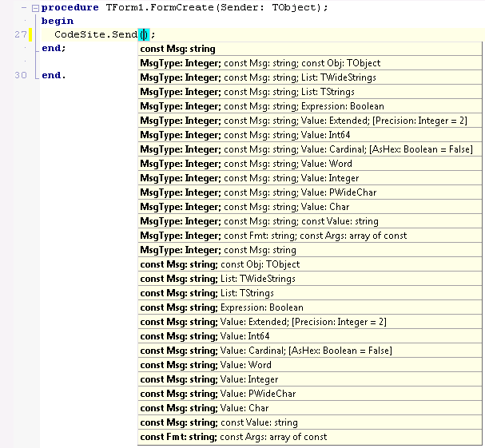Select 'const Msg: string; Value: Integer'
This screenshot has height=448, width=485.
310,379
